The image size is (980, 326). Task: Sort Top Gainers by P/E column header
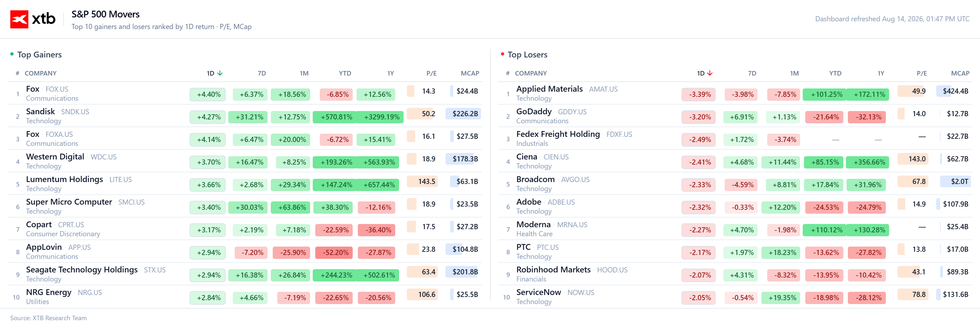coord(431,73)
